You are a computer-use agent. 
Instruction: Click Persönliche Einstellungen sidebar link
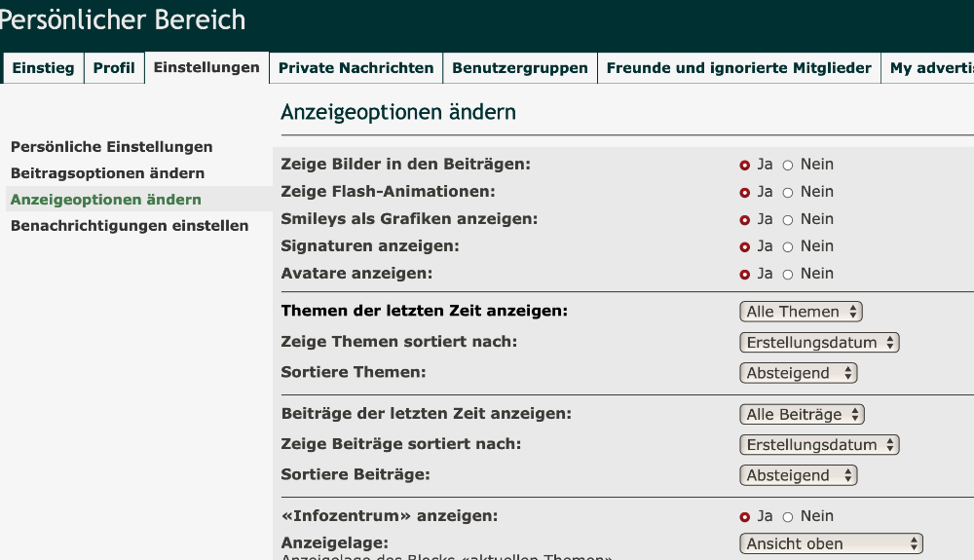[111, 147]
